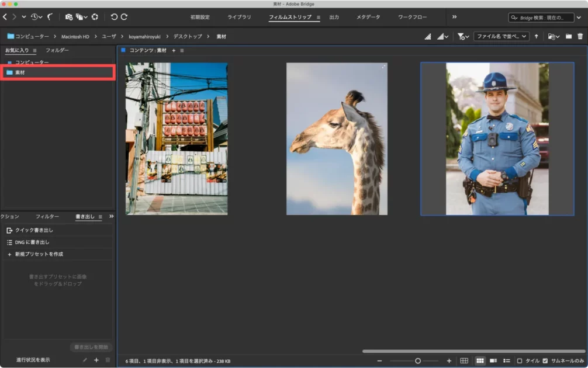Click the thumbnail size slider handle
Viewport: 588px width, 368px height.
418,361
